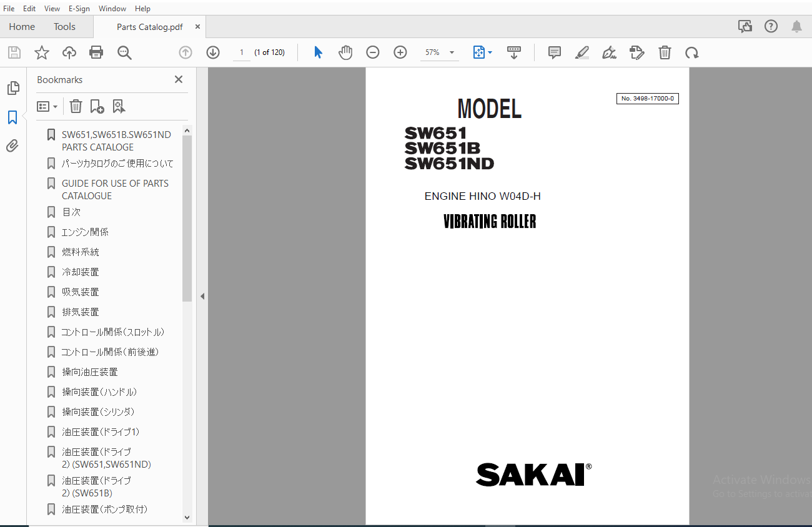The width and height of the screenshot is (812, 527).
Task: Upload file to cloud icon
Action: point(69,52)
